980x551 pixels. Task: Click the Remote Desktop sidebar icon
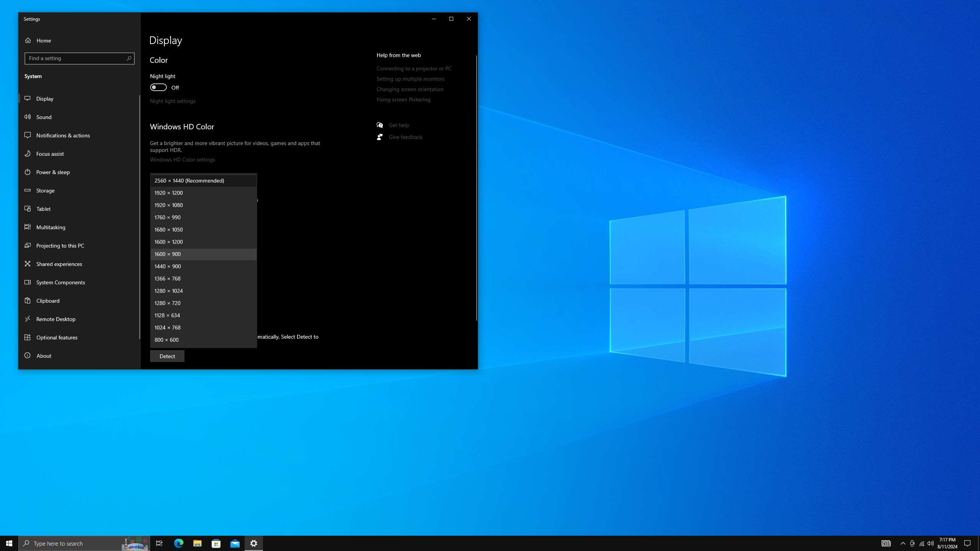pos(28,319)
